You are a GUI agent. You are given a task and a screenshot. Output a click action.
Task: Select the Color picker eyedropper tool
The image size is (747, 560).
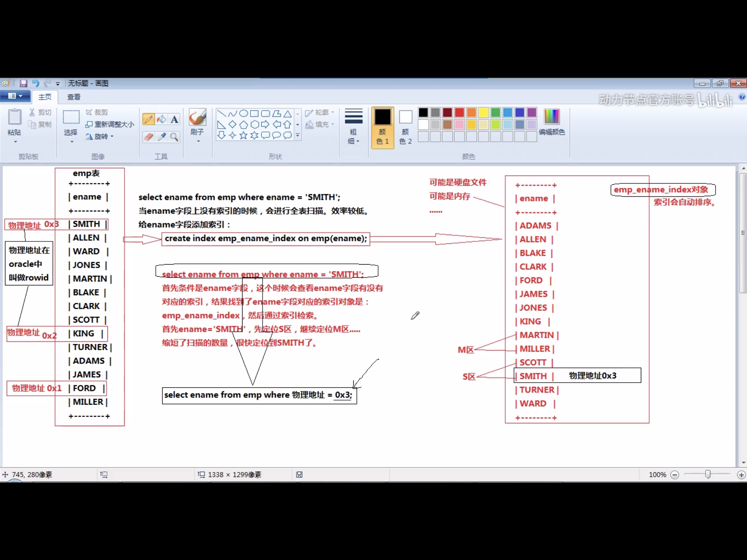162,137
